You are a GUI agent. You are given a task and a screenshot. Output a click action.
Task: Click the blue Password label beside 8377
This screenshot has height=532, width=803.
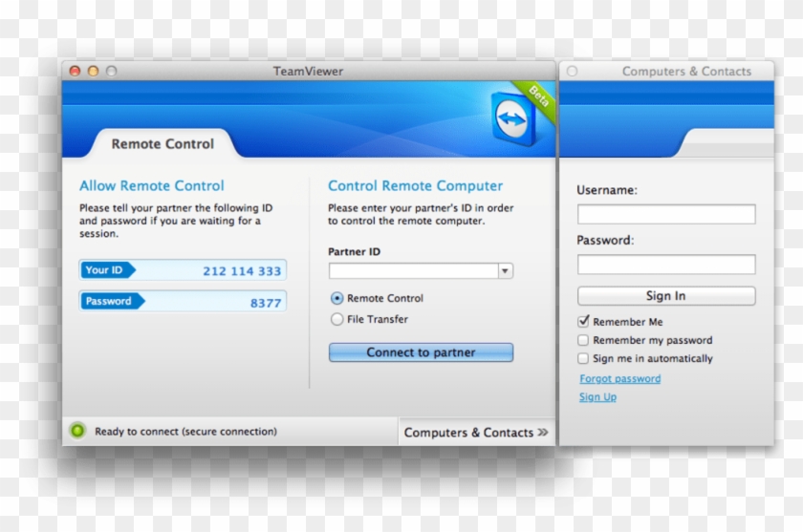point(112,301)
